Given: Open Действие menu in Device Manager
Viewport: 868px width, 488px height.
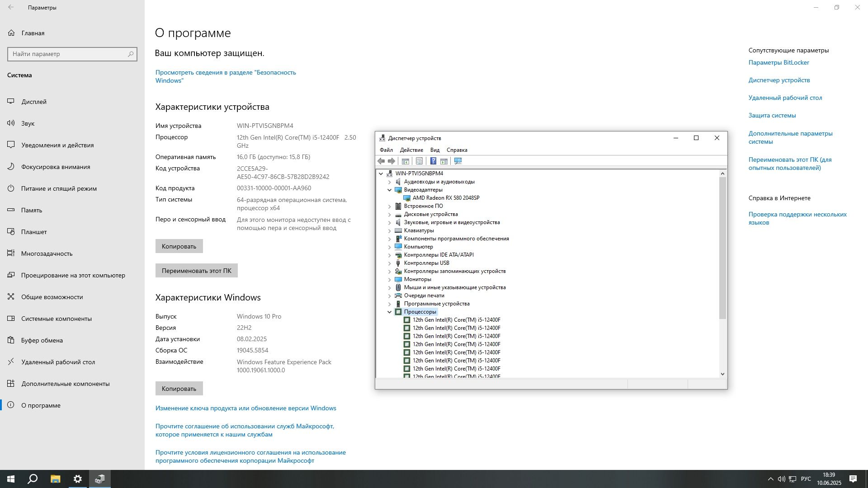Looking at the screenshot, I should point(411,150).
